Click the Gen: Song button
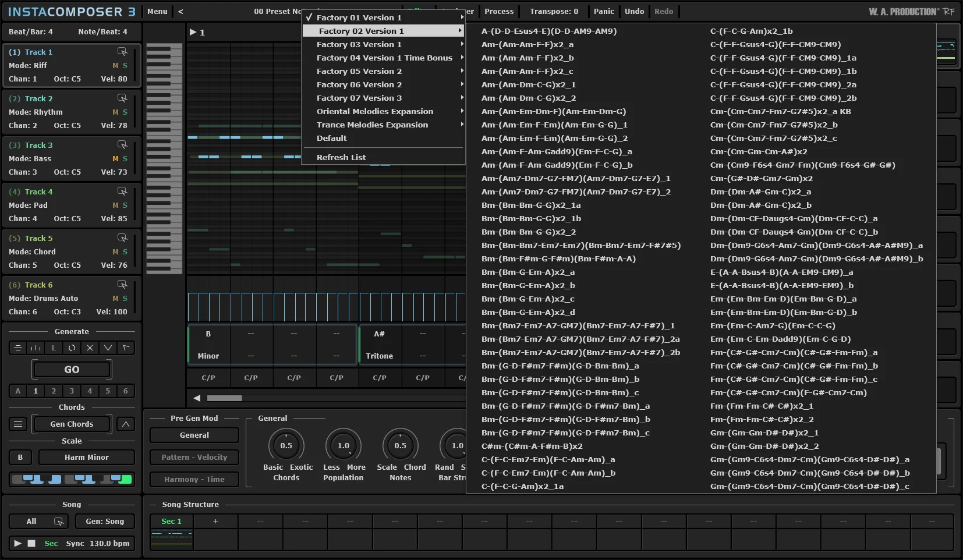This screenshot has height=560, width=963. (105, 522)
